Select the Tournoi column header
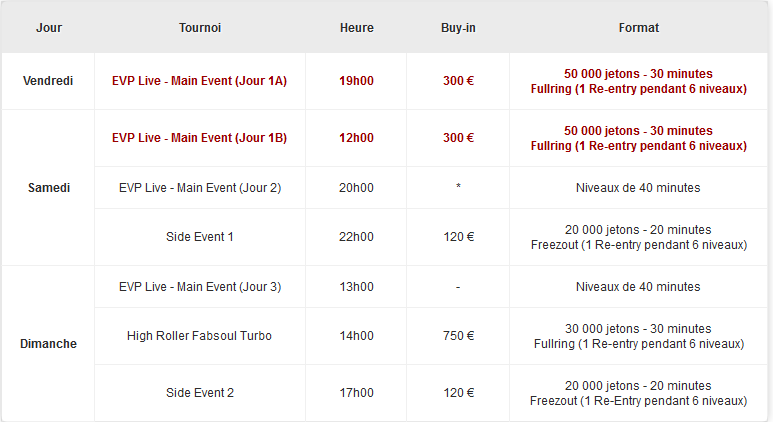 [x=200, y=28]
